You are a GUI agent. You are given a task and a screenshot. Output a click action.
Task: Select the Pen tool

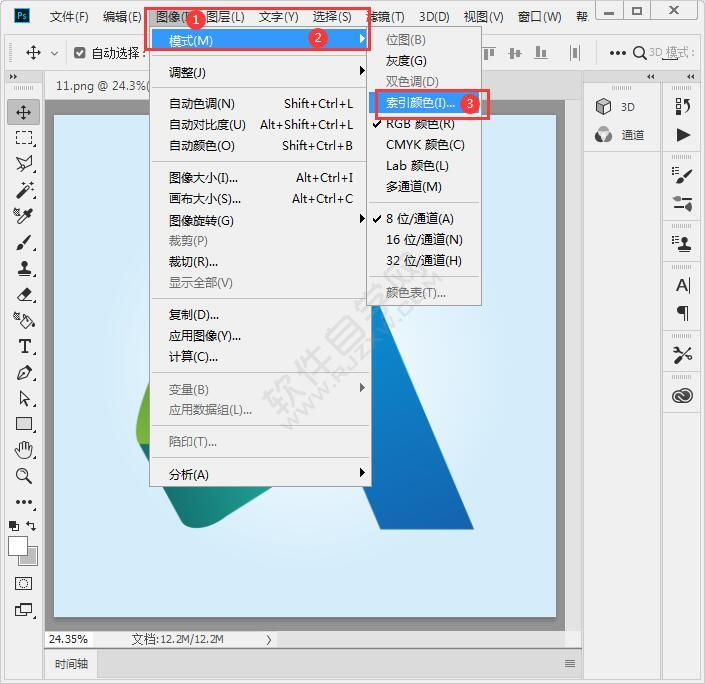click(x=24, y=373)
